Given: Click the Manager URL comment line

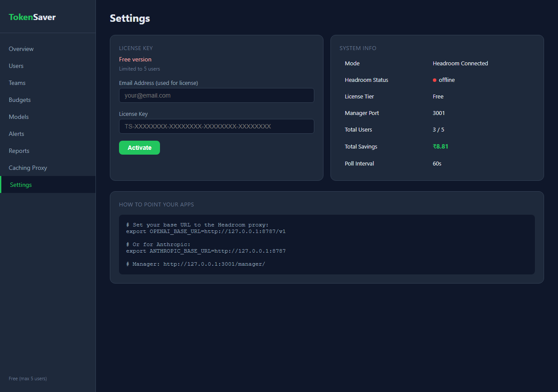Looking at the screenshot, I should pos(196,264).
